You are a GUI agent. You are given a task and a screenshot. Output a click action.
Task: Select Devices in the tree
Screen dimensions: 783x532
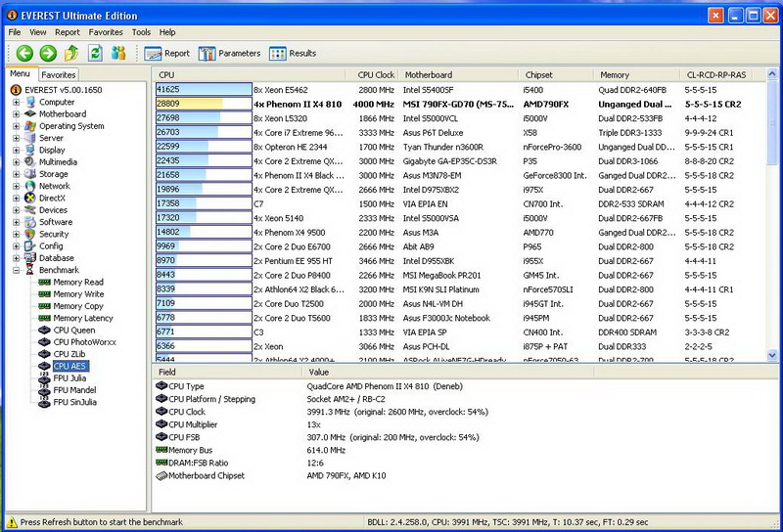[x=53, y=210]
